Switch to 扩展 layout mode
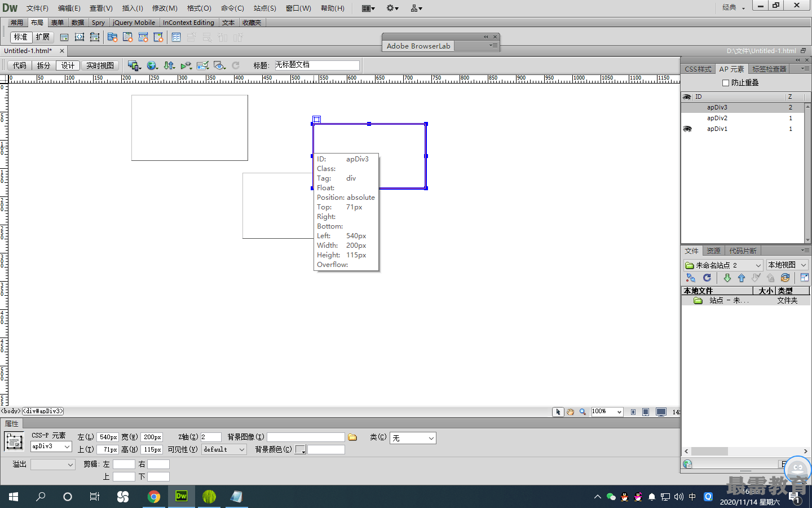Screen dimensions: 812x508 click(x=43, y=37)
